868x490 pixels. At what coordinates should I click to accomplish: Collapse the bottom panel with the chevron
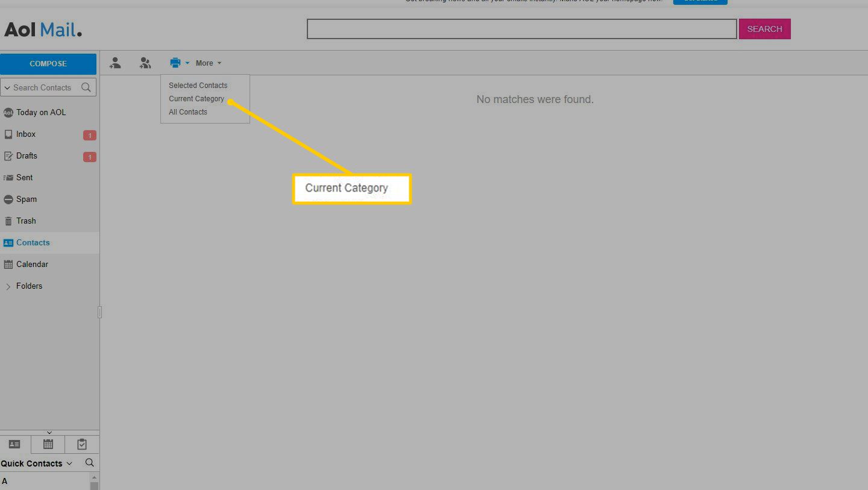49,432
